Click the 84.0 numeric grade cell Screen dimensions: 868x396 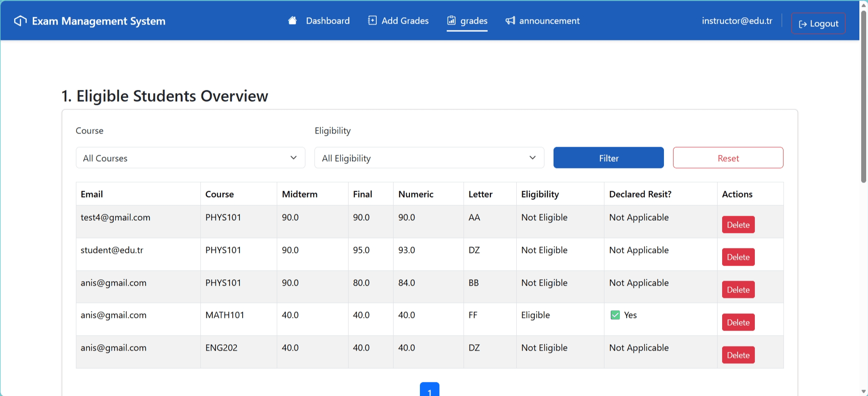click(429, 287)
